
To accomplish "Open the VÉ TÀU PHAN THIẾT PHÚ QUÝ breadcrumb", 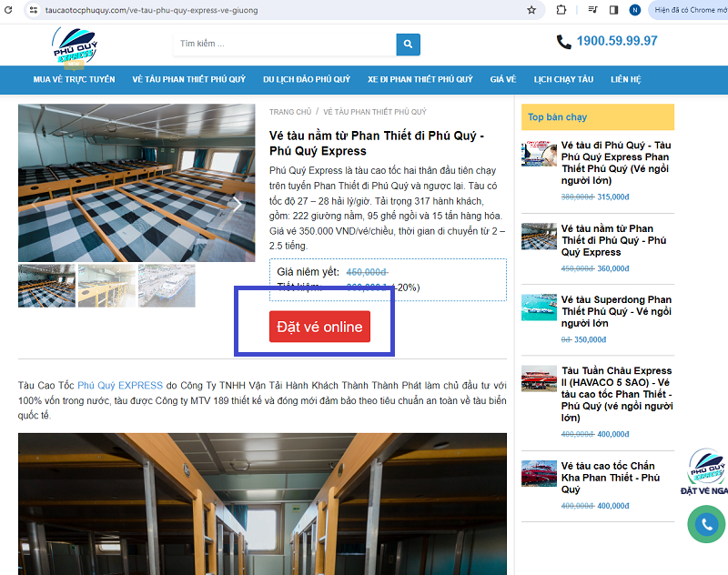I will pyautogui.click(x=375, y=112).
